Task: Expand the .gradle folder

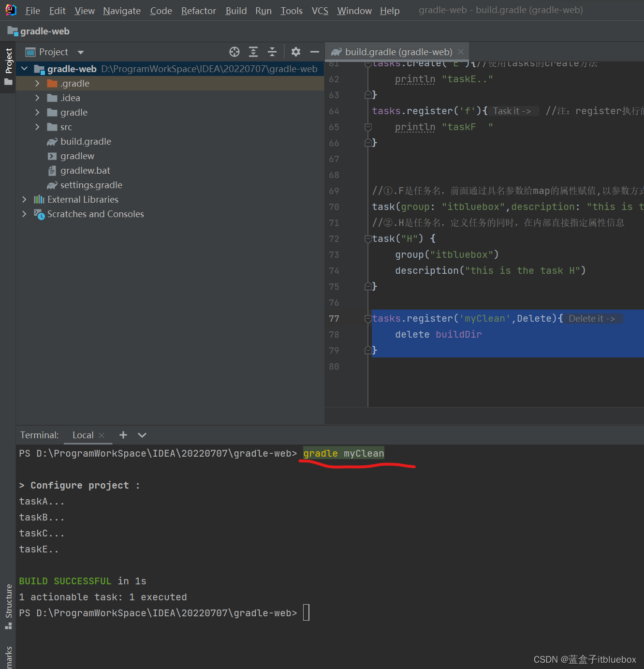Action: point(37,83)
